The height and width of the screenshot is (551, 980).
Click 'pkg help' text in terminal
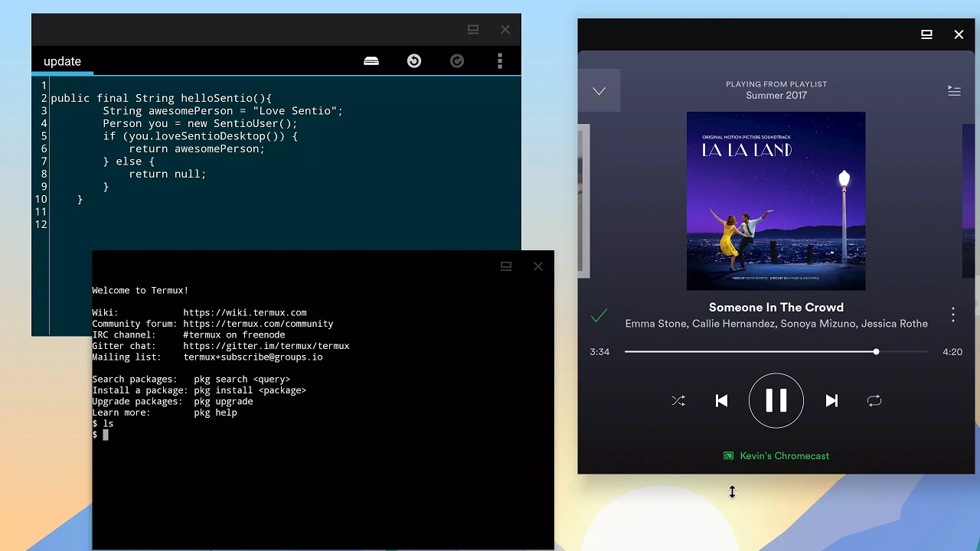pyautogui.click(x=215, y=412)
